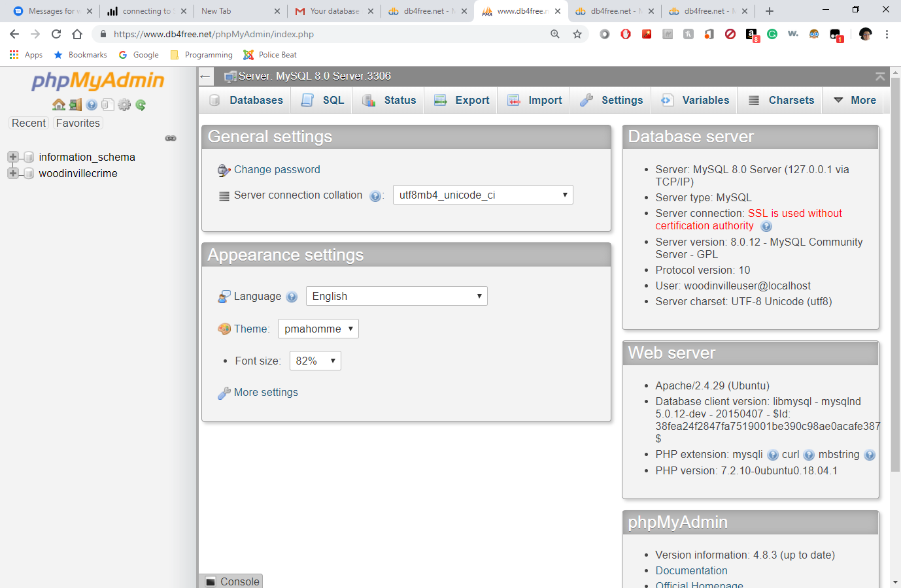Click the browser address bar URL

[x=214, y=34]
